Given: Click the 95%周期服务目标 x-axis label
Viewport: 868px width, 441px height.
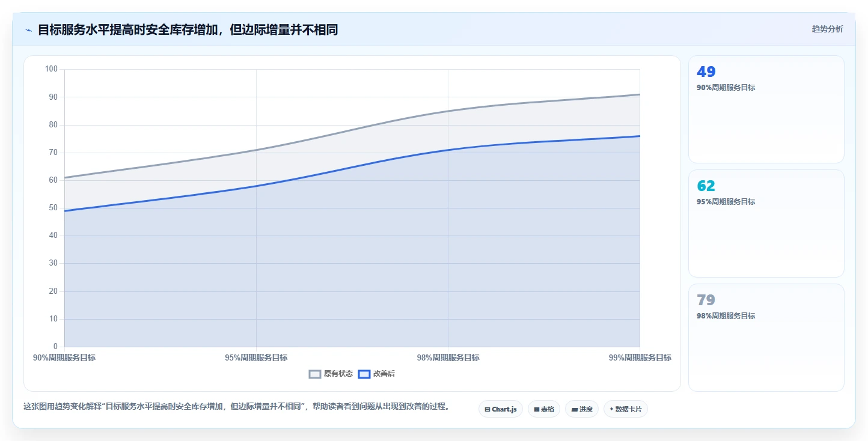Looking at the screenshot, I should coord(256,357).
